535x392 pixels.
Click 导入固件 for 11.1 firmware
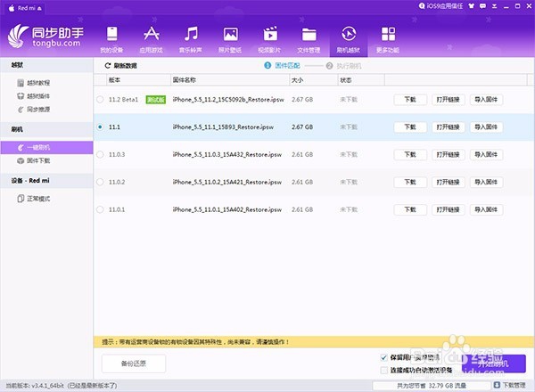pyautogui.click(x=486, y=127)
